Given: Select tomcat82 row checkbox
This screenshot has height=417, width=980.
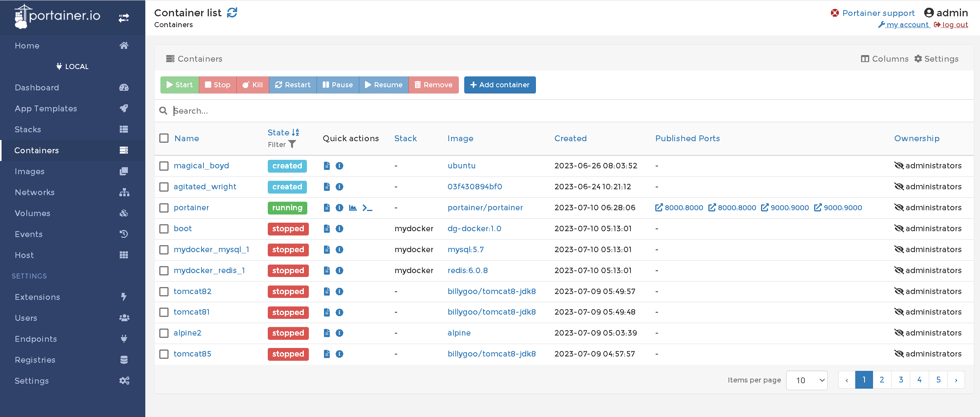Looking at the screenshot, I should click(164, 292).
